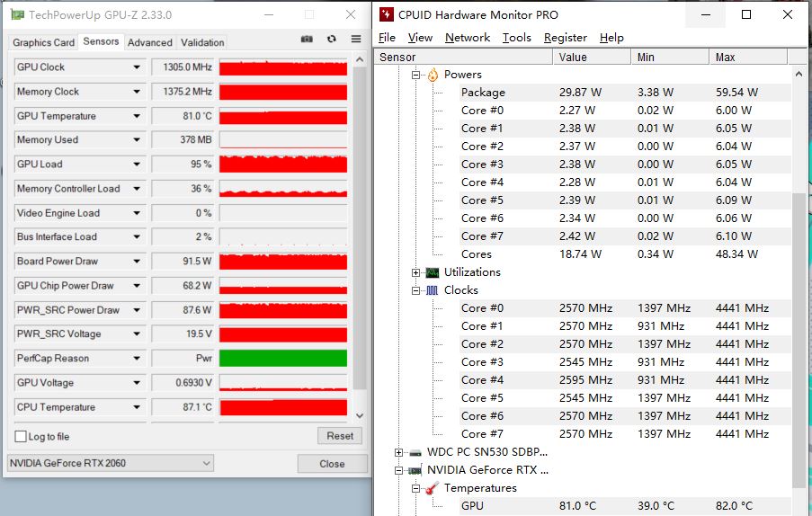The height and width of the screenshot is (516, 812).
Task: Click the GPU Clock red graph
Action: click(283, 67)
